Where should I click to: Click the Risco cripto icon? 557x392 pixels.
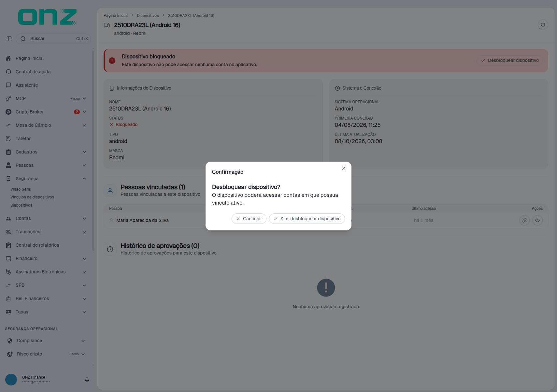(x=10, y=354)
